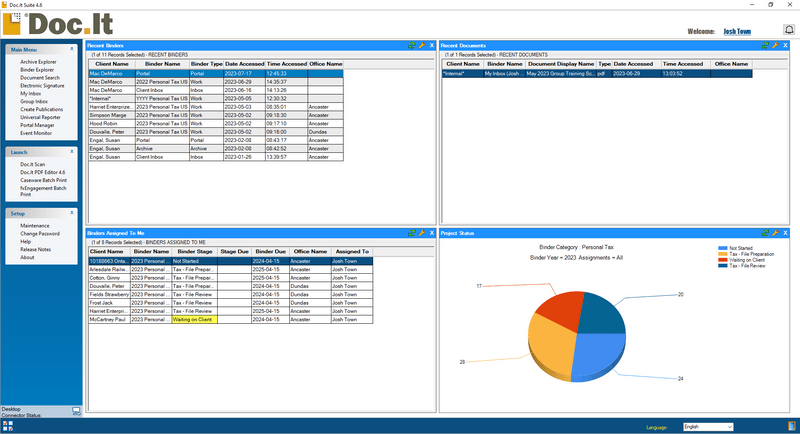Close the Recent Documents panel
This screenshot has width=800, height=434.
(785, 45)
